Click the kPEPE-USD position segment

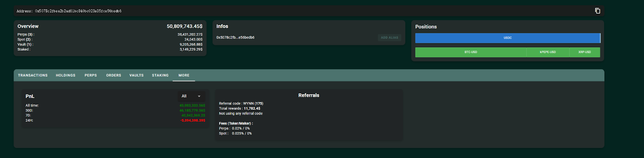[548, 52]
